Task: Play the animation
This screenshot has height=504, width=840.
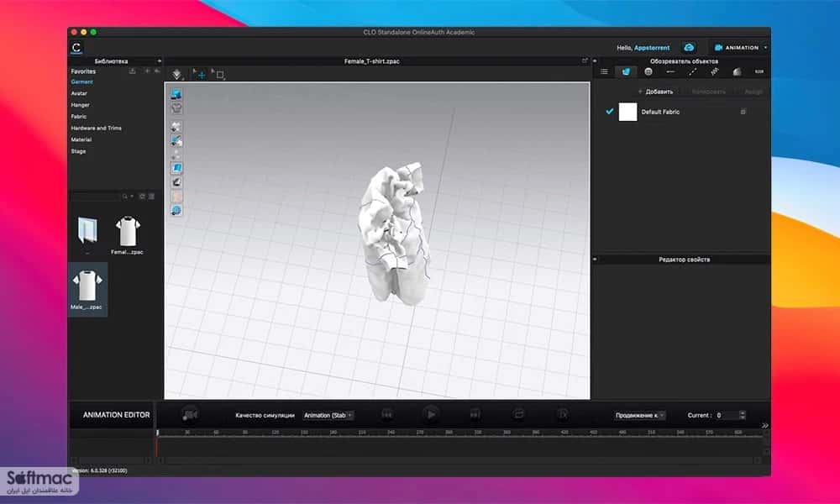Action: pyautogui.click(x=430, y=414)
